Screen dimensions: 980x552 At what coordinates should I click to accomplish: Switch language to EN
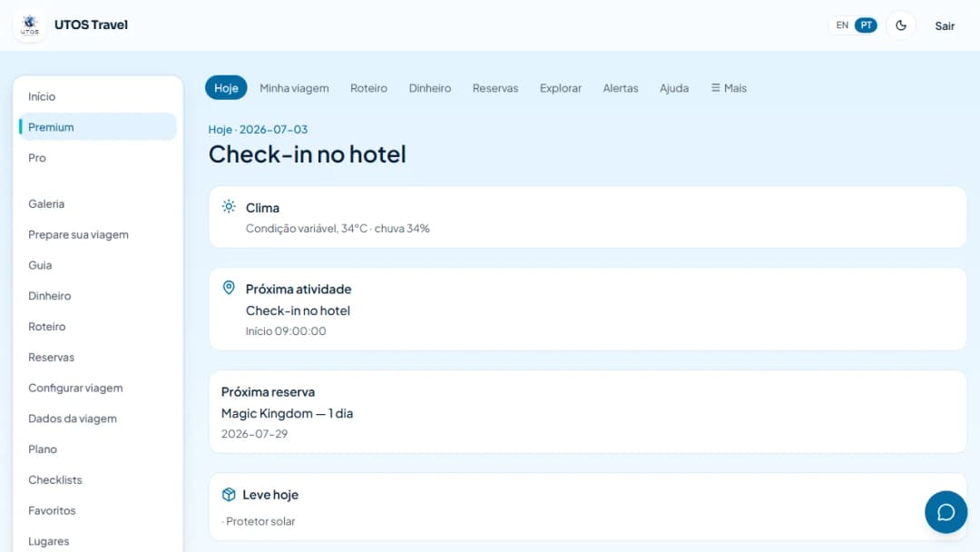point(842,25)
